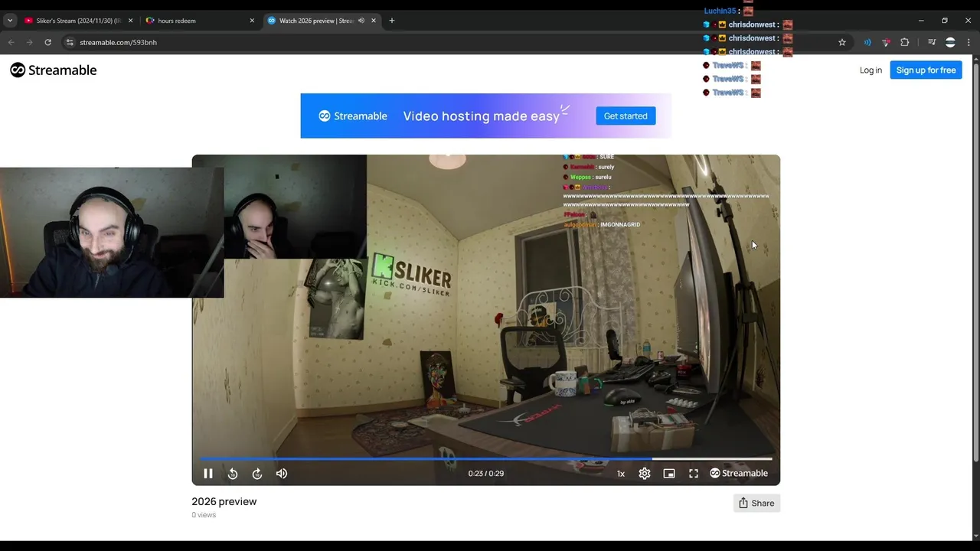Click the extension icon with the red badge
The width and height of the screenshot is (980, 551).
click(886, 42)
